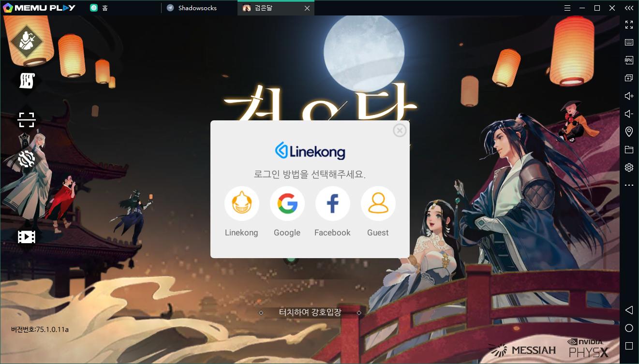This screenshot has width=639, height=364.
Task: Sign in with Facebook icon
Action: coord(332,204)
